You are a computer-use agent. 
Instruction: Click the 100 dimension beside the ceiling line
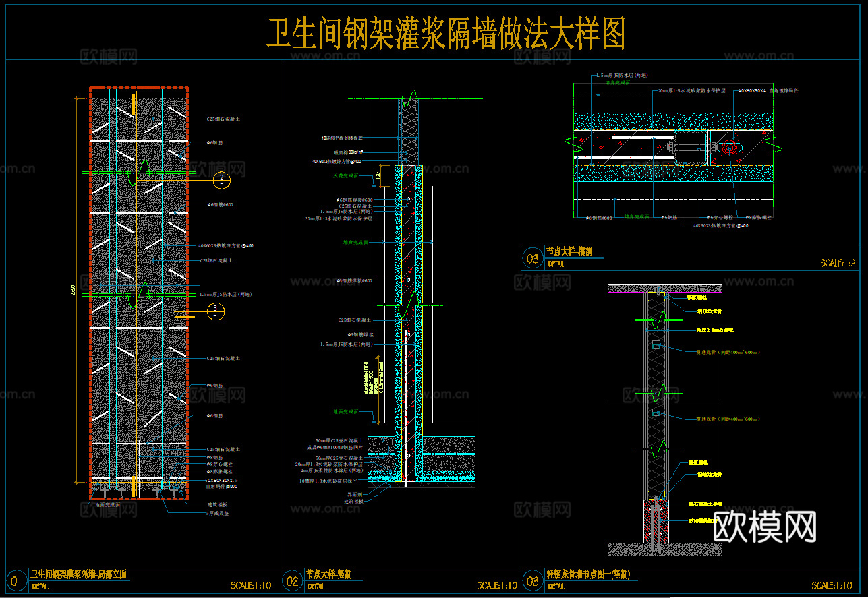379,177
